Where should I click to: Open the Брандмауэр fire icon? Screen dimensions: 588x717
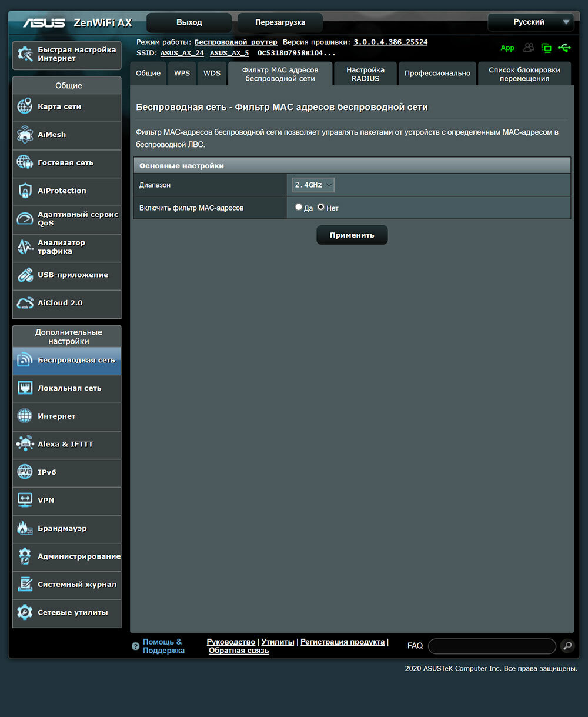click(25, 528)
